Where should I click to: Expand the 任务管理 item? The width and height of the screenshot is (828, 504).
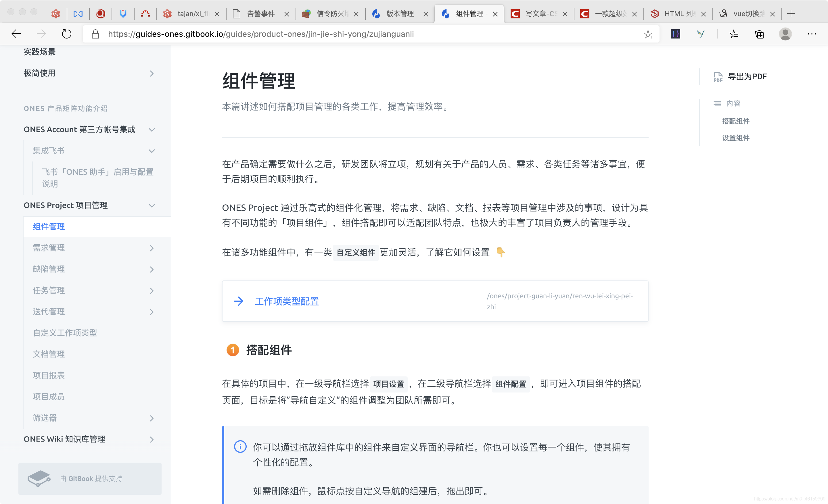(x=152, y=291)
